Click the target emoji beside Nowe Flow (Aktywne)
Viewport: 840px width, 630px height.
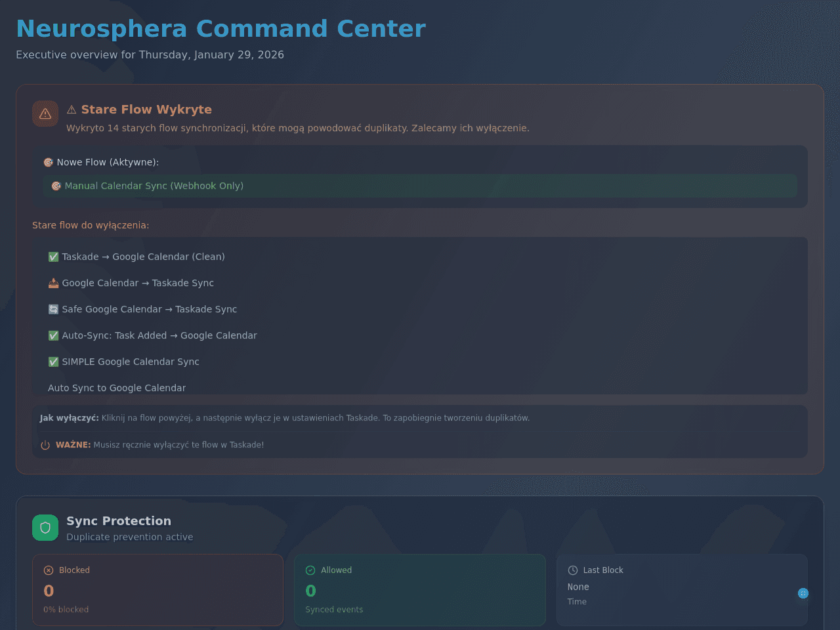click(x=48, y=162)
